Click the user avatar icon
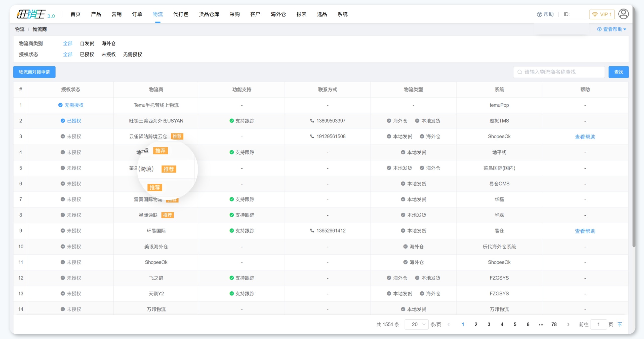 623,14
